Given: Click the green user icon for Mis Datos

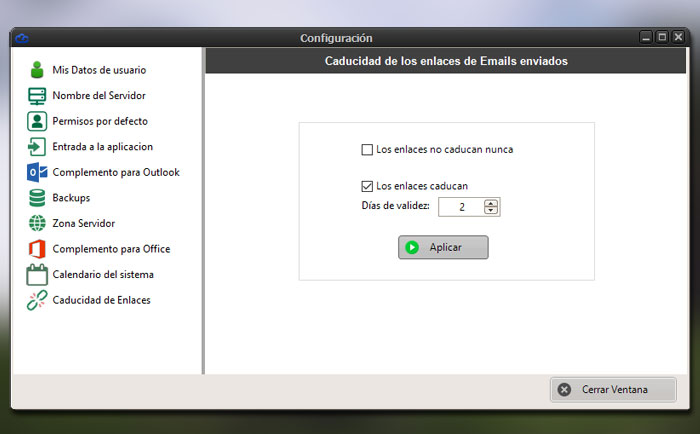Looking at the screenshot, I should coord(37,70).
